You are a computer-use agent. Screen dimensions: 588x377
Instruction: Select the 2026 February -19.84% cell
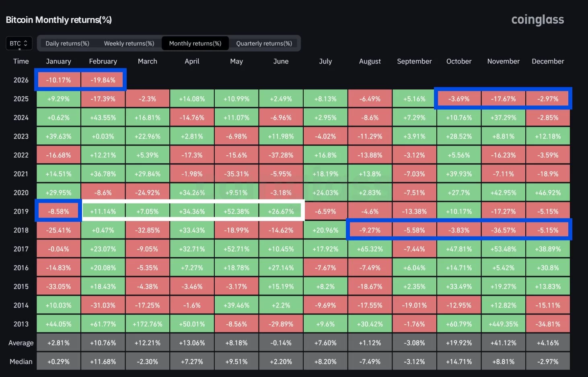tap(103, 80)
